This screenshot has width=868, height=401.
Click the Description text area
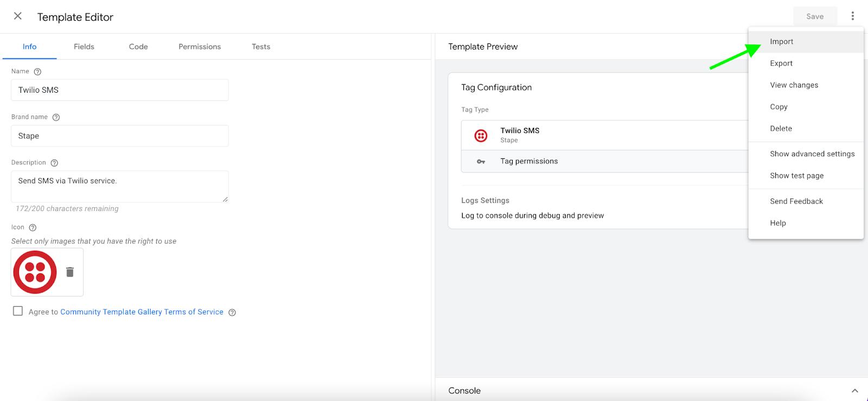[120, 187]
